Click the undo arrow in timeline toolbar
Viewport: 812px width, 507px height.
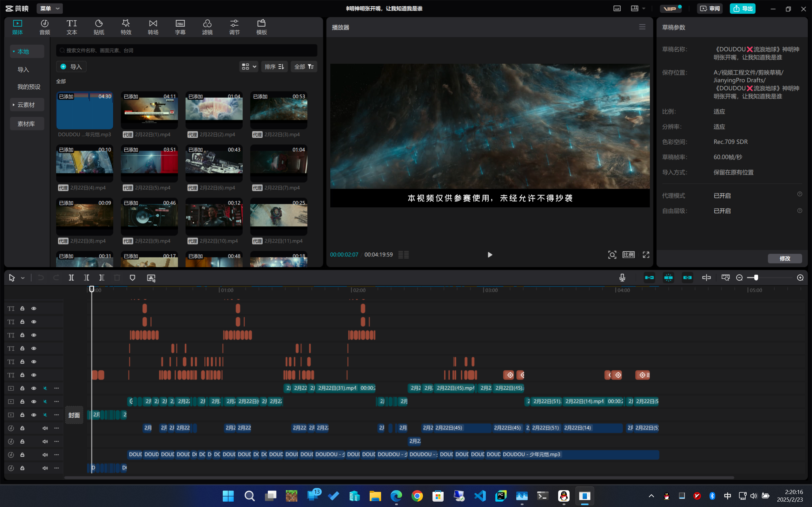click(41, 278)
